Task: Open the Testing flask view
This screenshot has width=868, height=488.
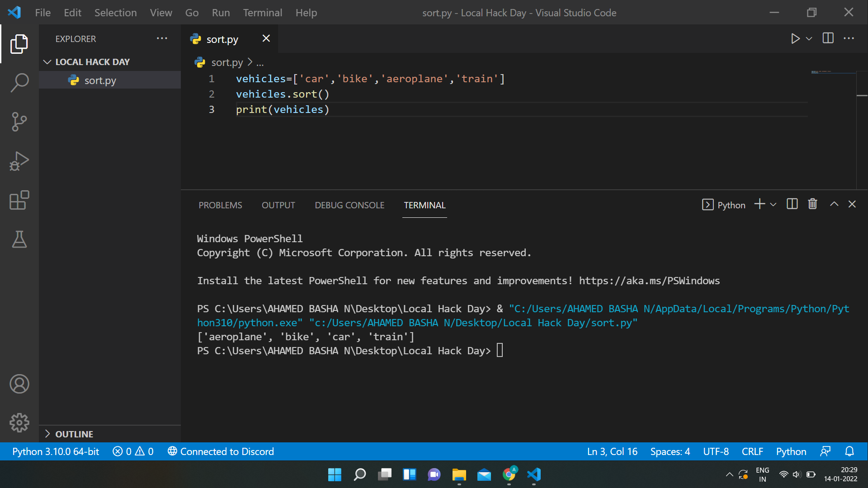Action: 19,239
